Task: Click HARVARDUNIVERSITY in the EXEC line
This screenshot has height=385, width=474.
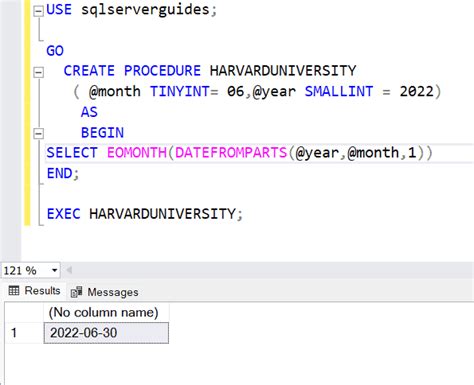Action: click(163, 214)
